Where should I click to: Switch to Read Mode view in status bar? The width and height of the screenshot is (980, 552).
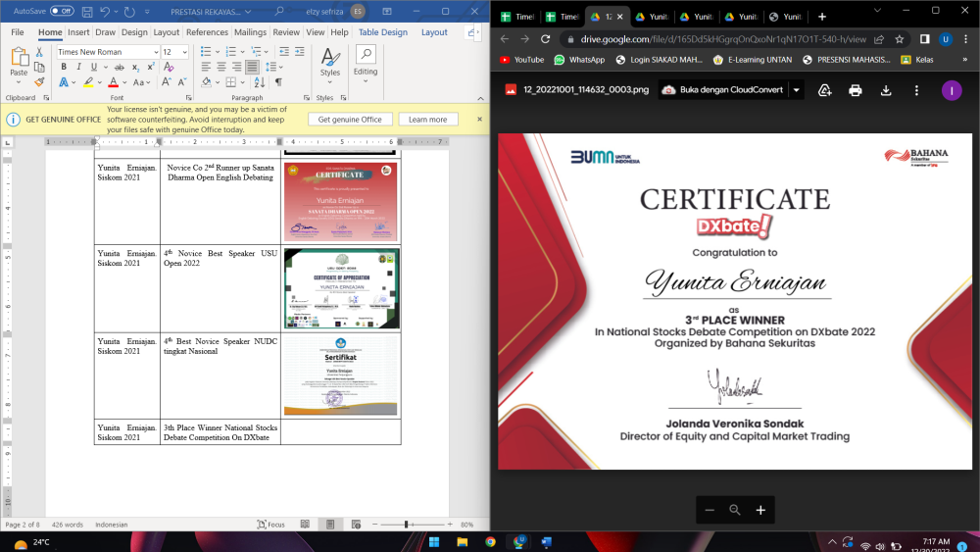tap(305, 525)
